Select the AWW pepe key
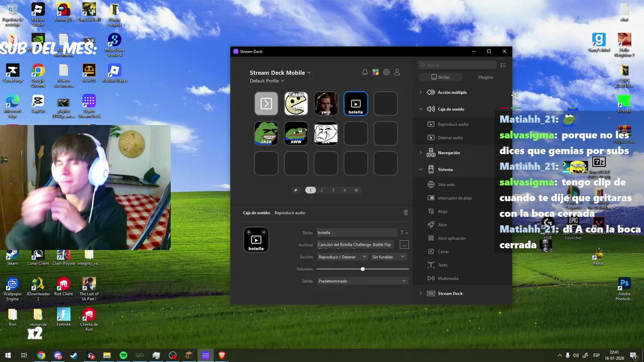This screenshot has height=362, width=644. (296, 133)
